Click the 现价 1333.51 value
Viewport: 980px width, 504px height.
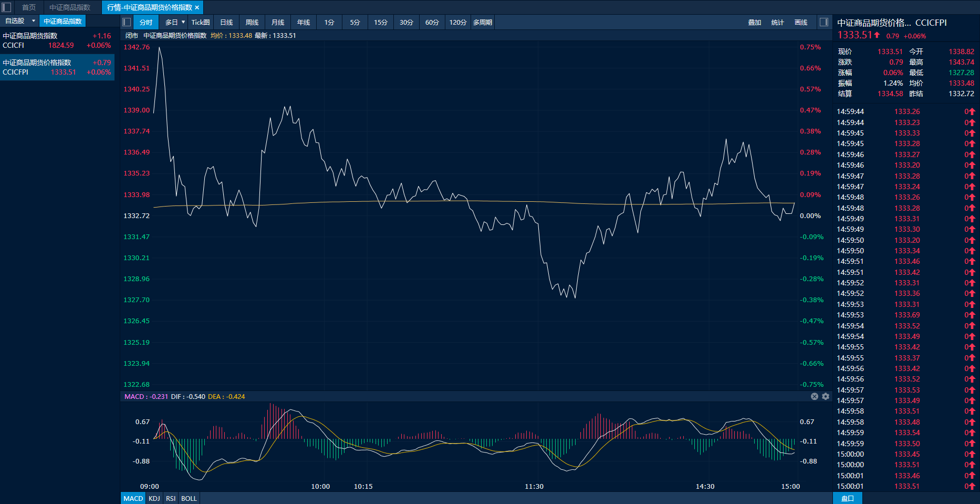pos(890,52)
